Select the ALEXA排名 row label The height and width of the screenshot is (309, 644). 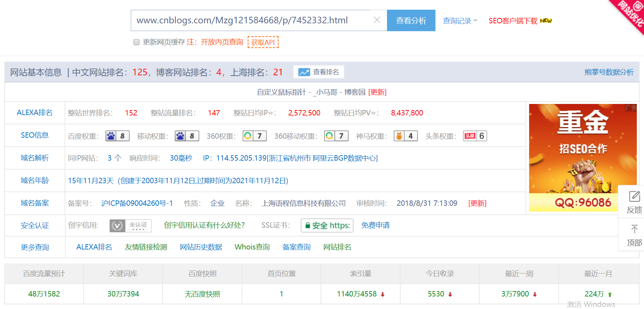(x=35, y=113)
